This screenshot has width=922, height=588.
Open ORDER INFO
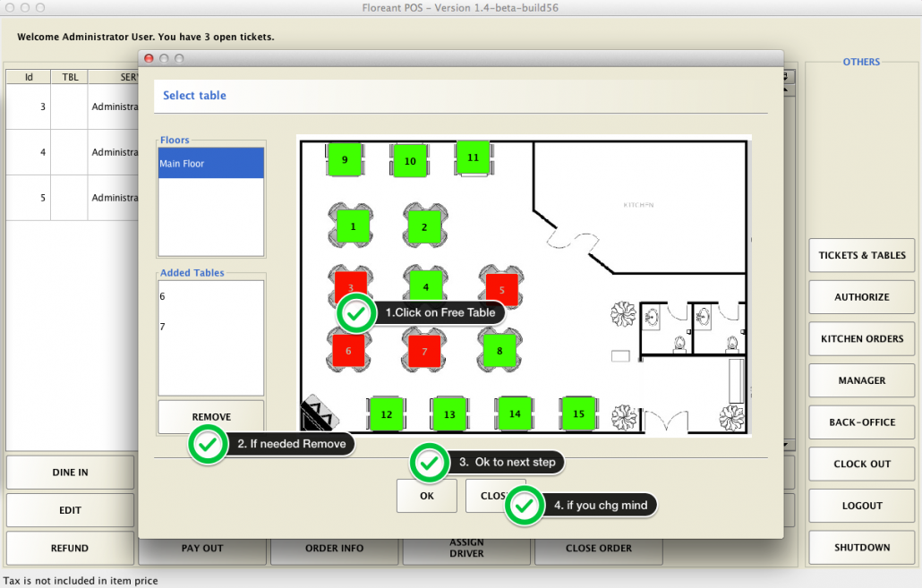click(334, 549)
